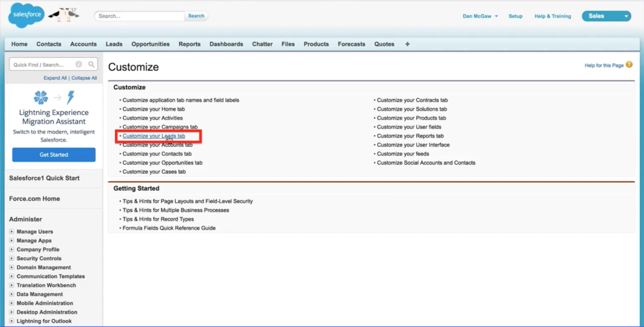Click the plus icon for all tabs

[x=407, y=44]
